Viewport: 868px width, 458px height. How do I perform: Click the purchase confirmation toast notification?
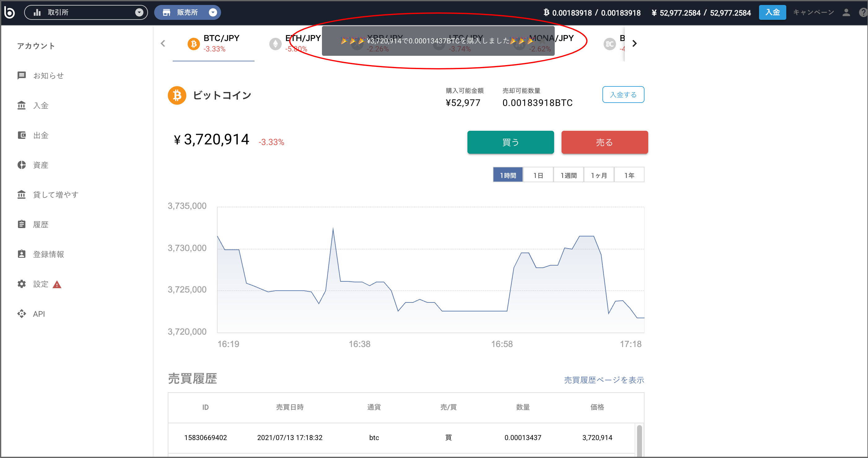(438, 41)
